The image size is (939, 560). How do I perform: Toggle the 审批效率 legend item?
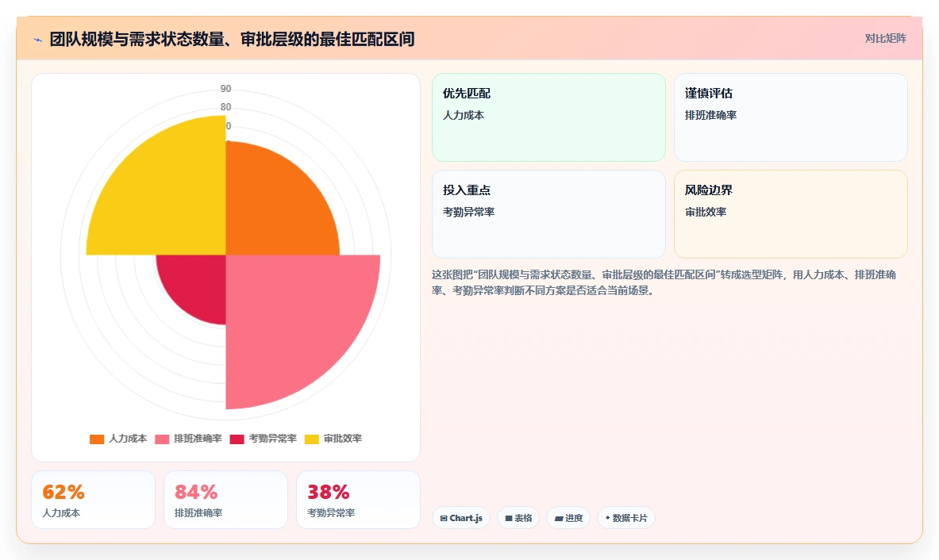point(333,439)
